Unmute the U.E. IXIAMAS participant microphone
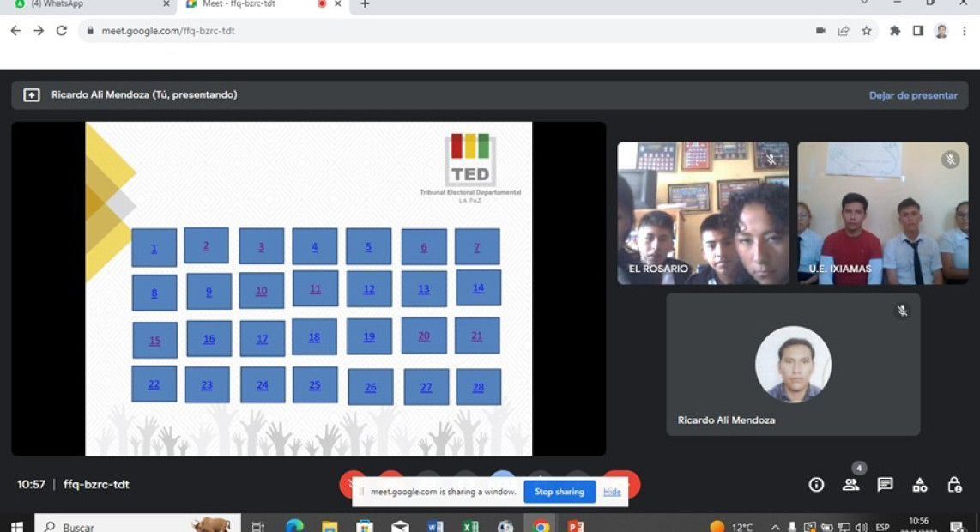Screen dimensions: 980x532 tap(949, 158)
